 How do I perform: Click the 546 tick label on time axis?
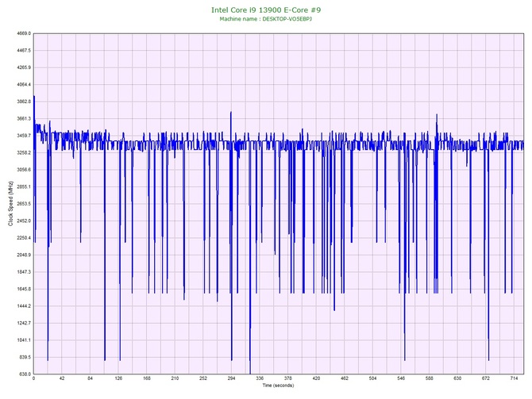(401, 378)
